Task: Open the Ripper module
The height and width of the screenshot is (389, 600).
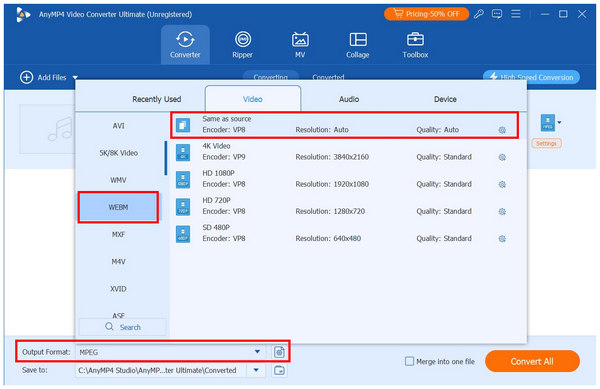Action: pos(243,45)
